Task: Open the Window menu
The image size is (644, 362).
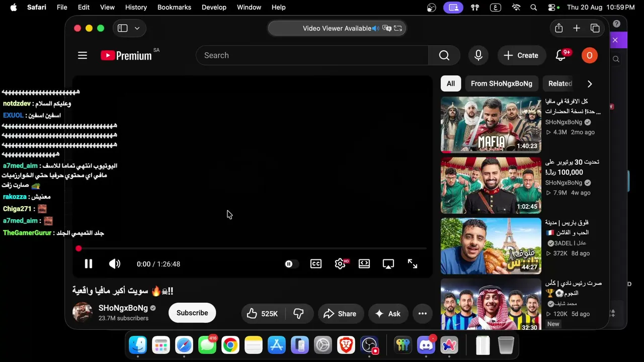Action: [249, 8]
